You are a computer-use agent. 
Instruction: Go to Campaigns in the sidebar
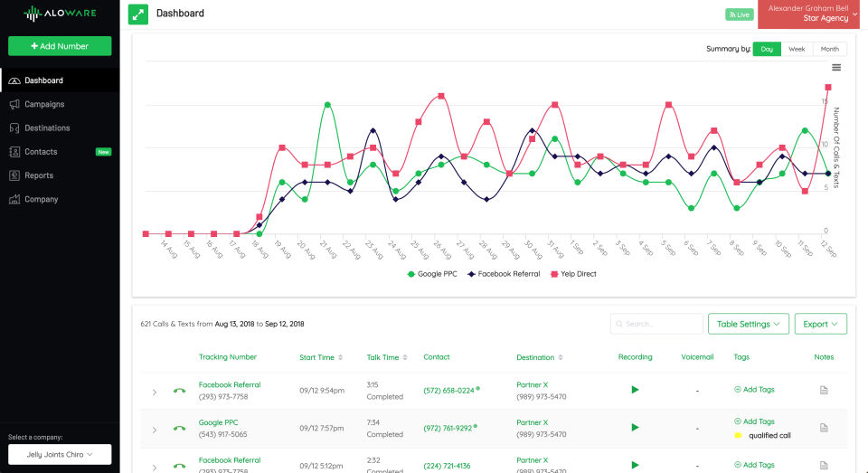(x=44, y=104)
